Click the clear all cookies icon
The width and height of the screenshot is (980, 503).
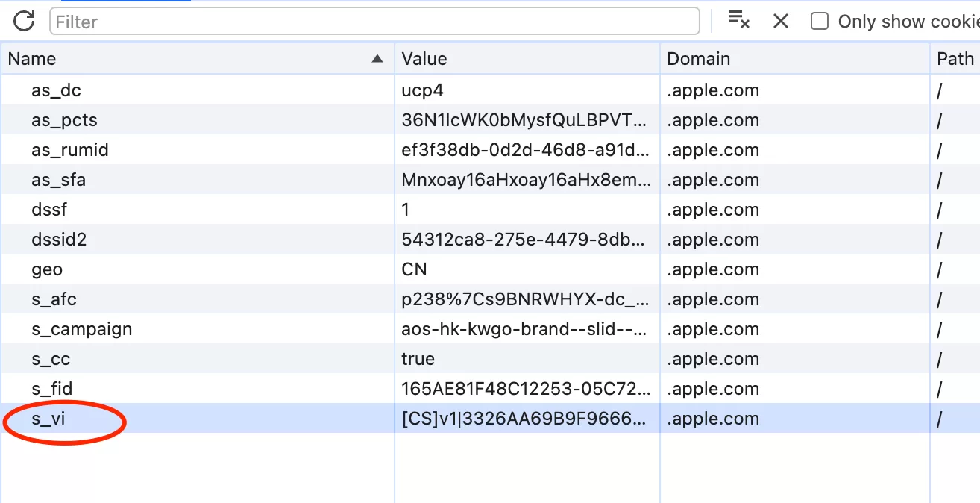point(738,20)
